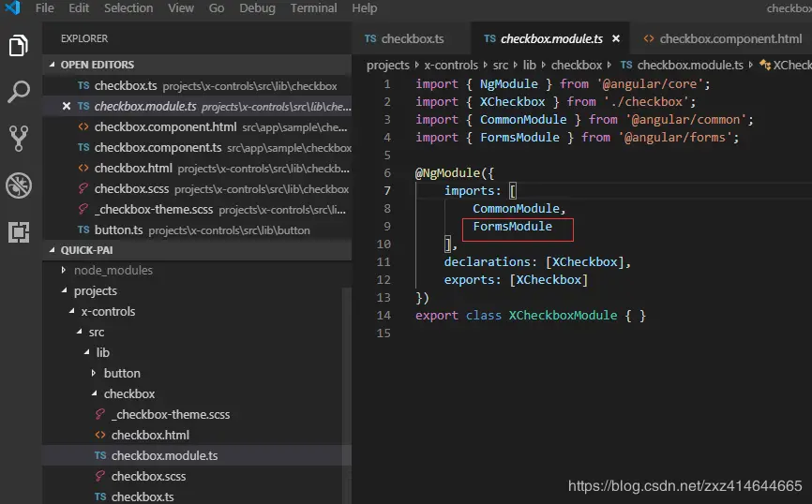The width and height of the screenshot is (812, 504).
Task: Click HTML icon of checkbox.component.html in Open Editors
Action: pos(83,126)
